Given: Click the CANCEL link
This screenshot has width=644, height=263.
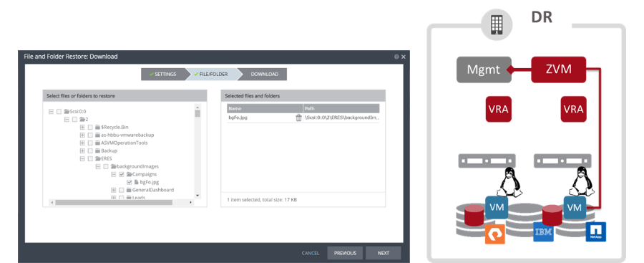Looking at the screenshot, I should coord(310,253).
